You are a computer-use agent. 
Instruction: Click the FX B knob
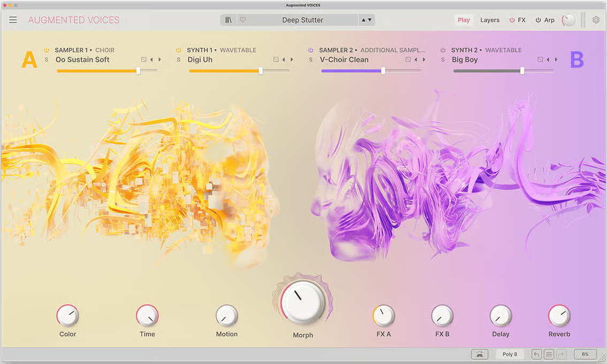(x=442, y=316)
